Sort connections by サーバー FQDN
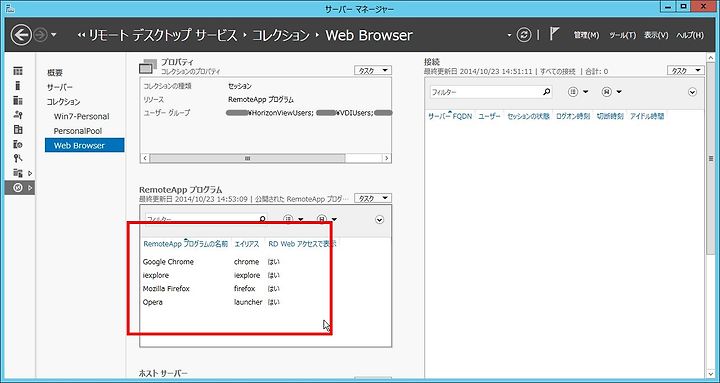This screenshot has width=720, height=383. (450, 117)
